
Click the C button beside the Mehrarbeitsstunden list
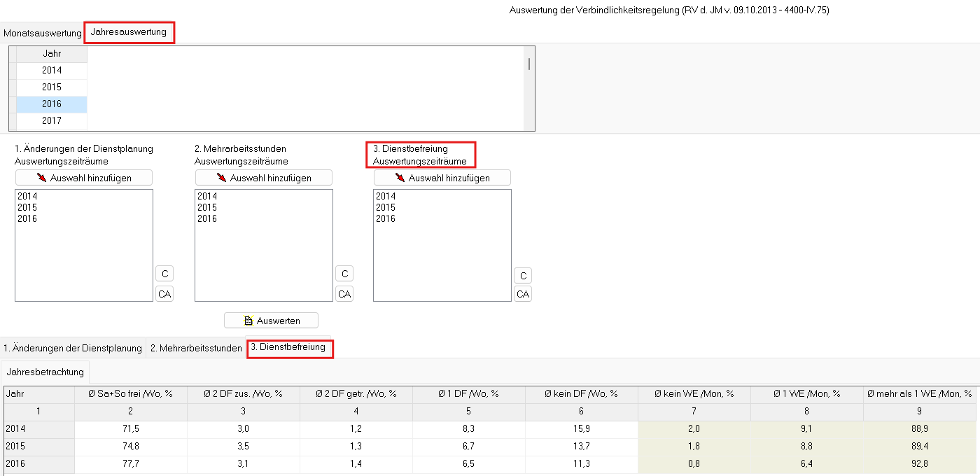tap(344, 274)
